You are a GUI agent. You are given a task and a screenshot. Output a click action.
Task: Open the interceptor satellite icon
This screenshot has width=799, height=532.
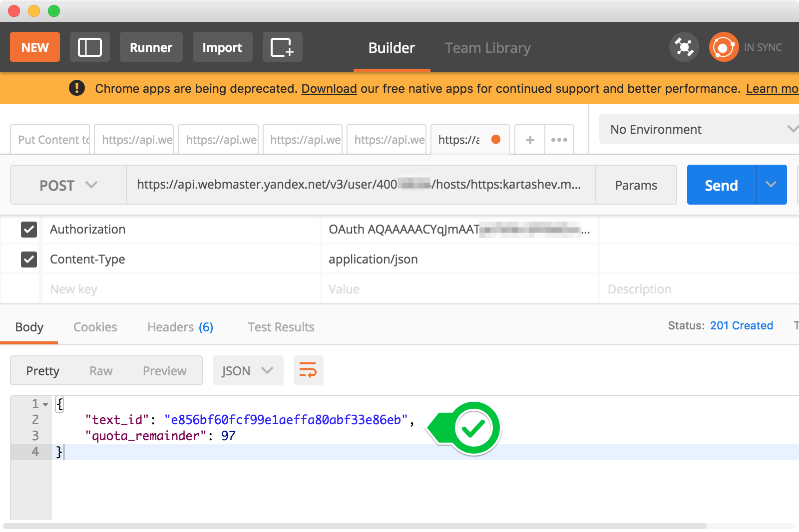click(x=684, y=47)
